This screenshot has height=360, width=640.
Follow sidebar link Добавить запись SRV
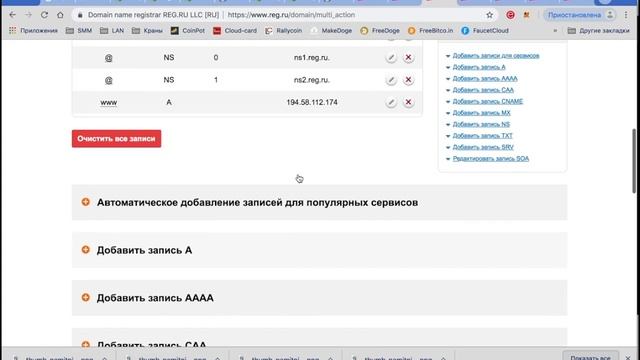483,147
